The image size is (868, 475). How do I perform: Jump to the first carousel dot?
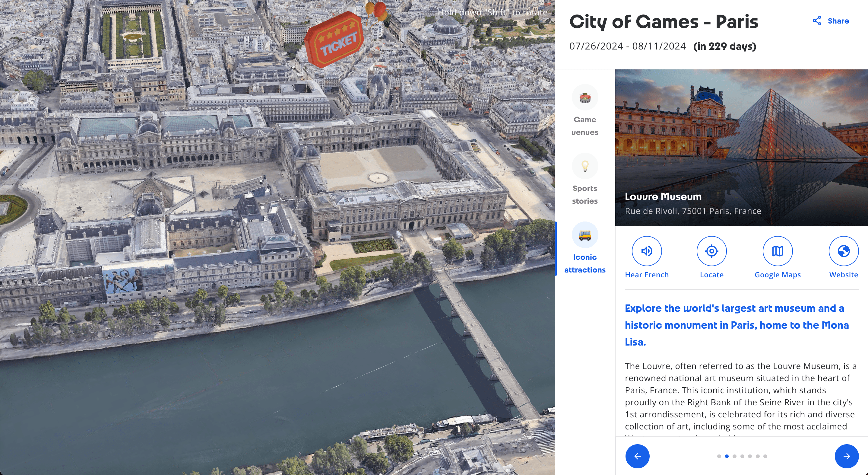[x=719, y=456]
